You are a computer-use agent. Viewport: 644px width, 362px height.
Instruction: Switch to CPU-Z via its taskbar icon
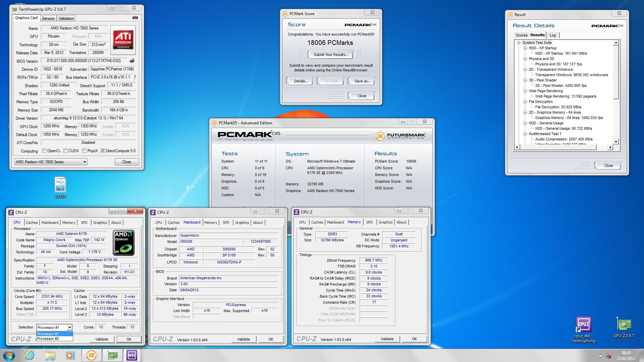[132, 355]
